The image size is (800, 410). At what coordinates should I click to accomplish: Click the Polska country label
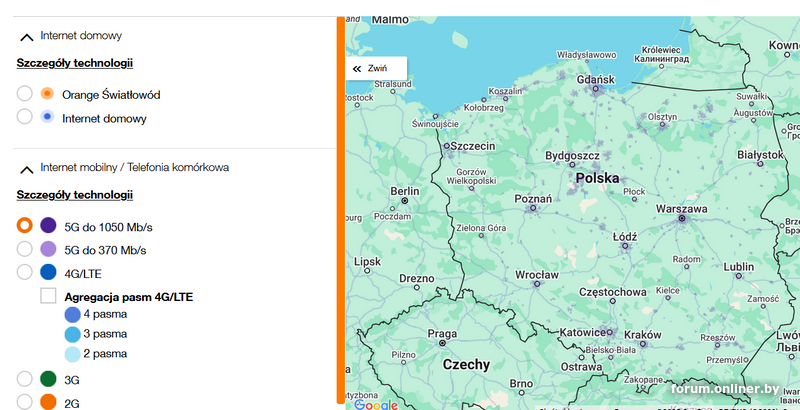pos(597,178)
